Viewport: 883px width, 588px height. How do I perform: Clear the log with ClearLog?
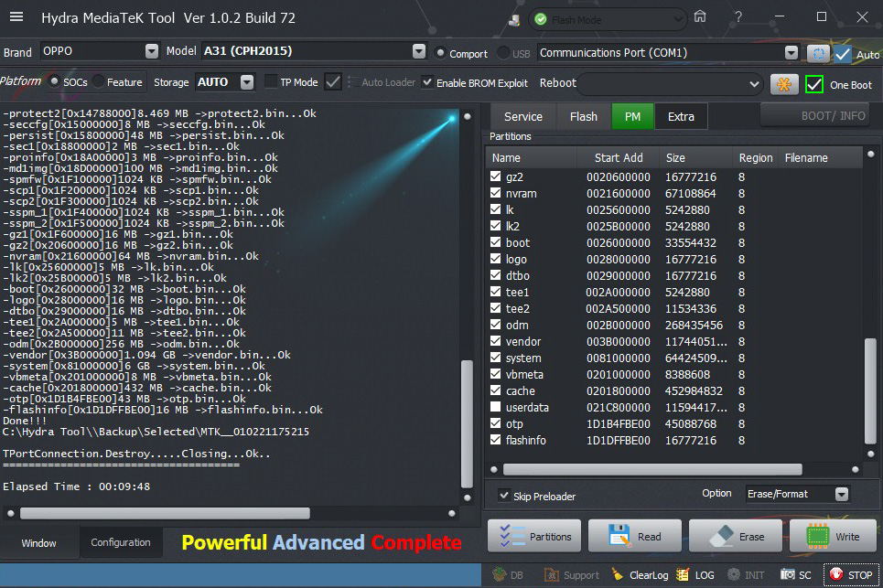pos(641,575)
